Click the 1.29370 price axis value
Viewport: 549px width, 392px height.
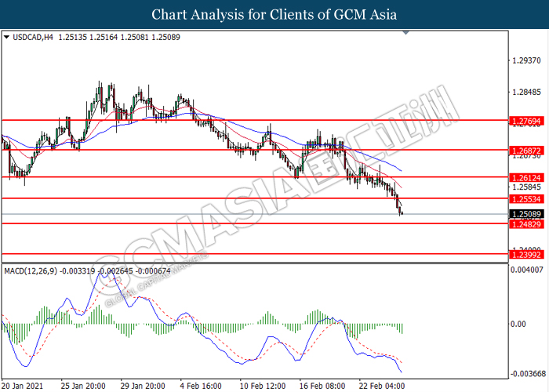click(526, 60)
